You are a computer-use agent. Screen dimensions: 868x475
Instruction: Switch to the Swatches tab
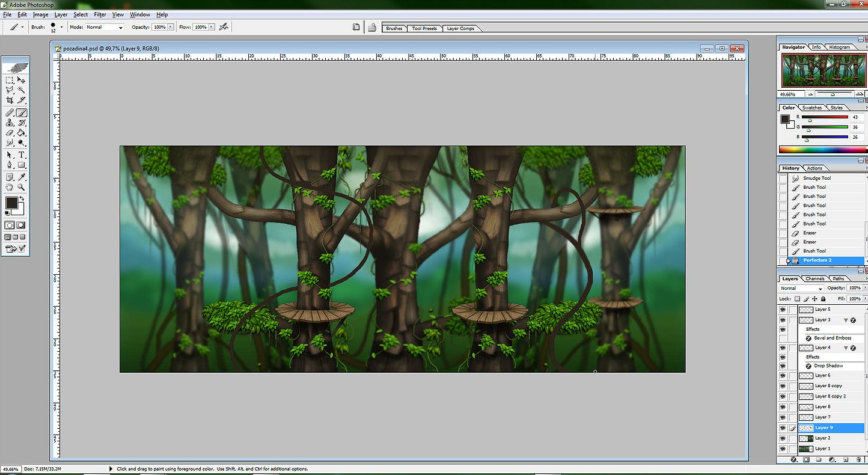coord(812,108)
